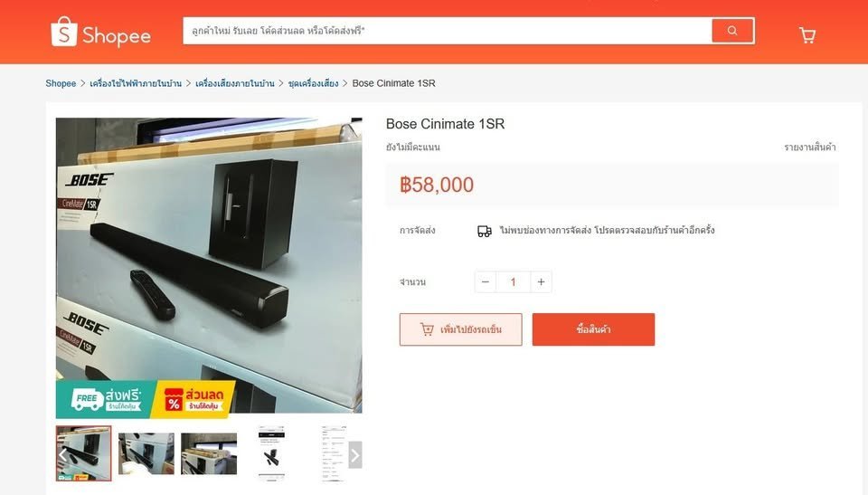Go to the Shopee breadcrumb link
The height and width of the screenshot is (495, 868).
point(61,83)
